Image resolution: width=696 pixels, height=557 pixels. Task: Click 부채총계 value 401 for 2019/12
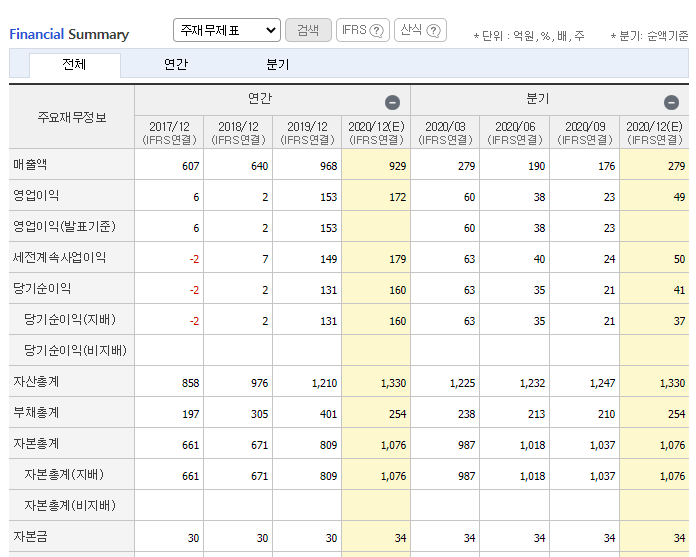tap(328, 415)
